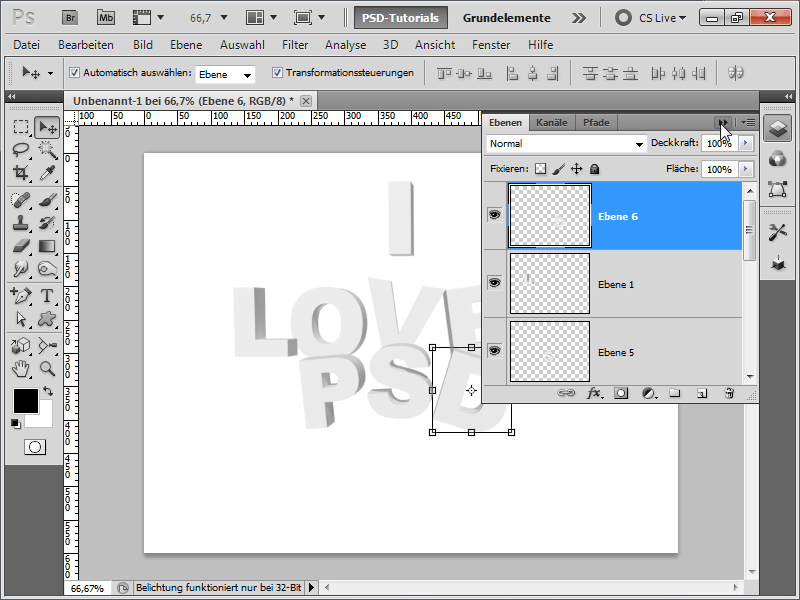Image resolution: width=800 pixels, height=600 pixels.
Task: Select the Type tool
Action: pos(47,296)
